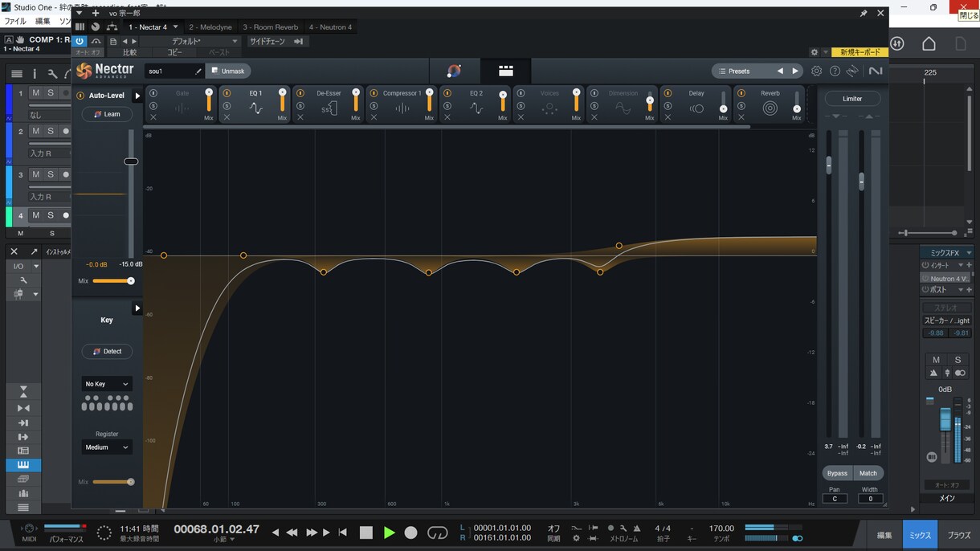Image resolution: width=980 pixels, height=551 pixels.
Task: Click the Learn button
Action: [x=107, y=114]
